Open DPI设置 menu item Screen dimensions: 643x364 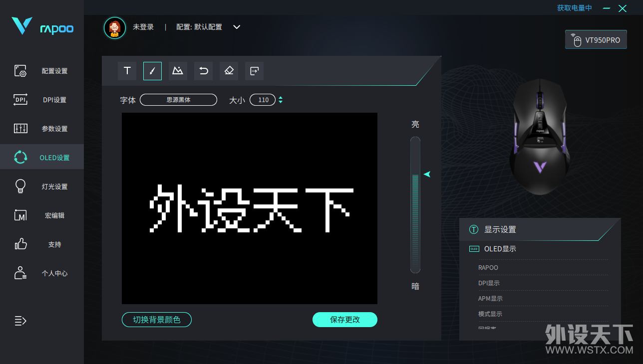(x=54, y=100)
